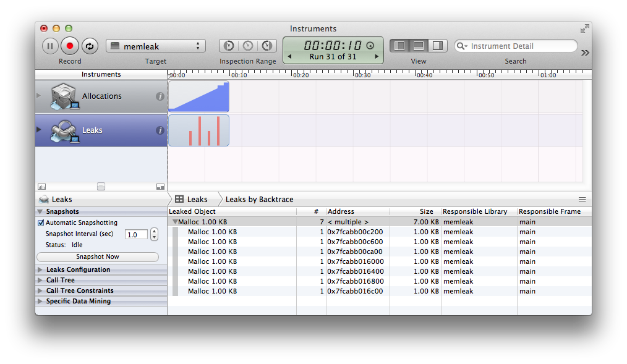Click the Allocations timeline graph
This screenshot has height=364, width=627.
tap(198, 96)
